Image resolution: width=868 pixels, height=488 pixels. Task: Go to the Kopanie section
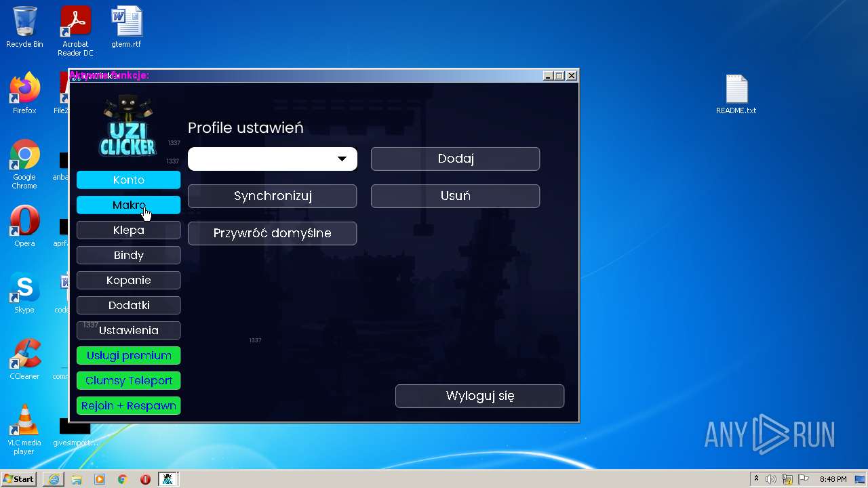(x=129, y=280)
